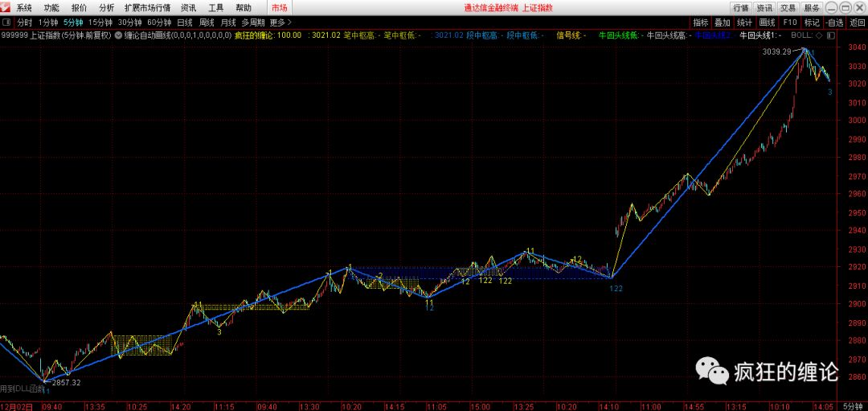The height and width of the screenshot is (411, 868).
Task: Expand the 更多 periods dropdown
Action: pyautogui.click(x=280, y=23)
